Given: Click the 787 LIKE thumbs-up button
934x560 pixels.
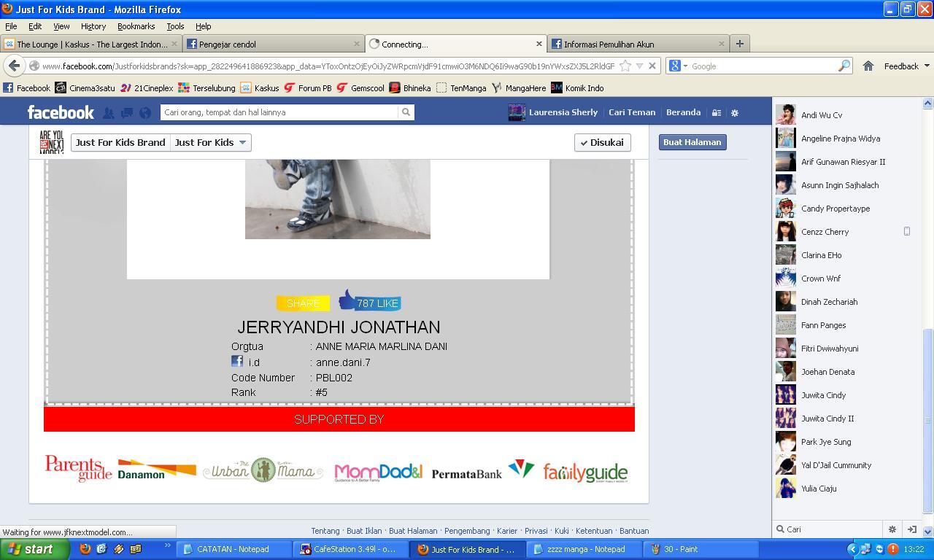Looking at the screenshot, I should pos(370,301).
